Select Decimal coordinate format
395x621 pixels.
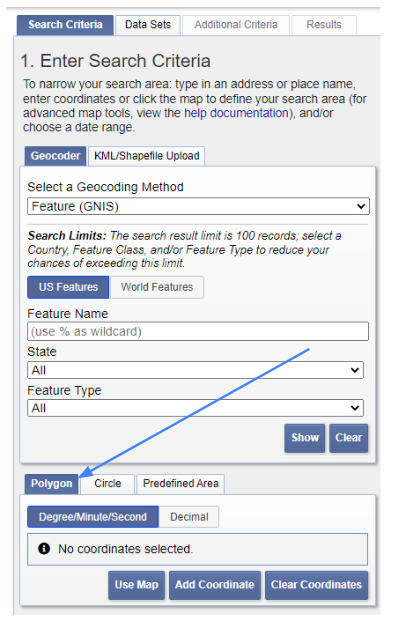tap(189, 517)
